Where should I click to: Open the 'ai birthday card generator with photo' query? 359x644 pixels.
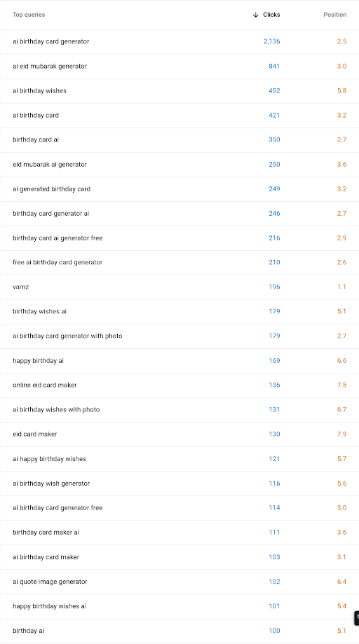pyautogui.click(x=67, y=336)
